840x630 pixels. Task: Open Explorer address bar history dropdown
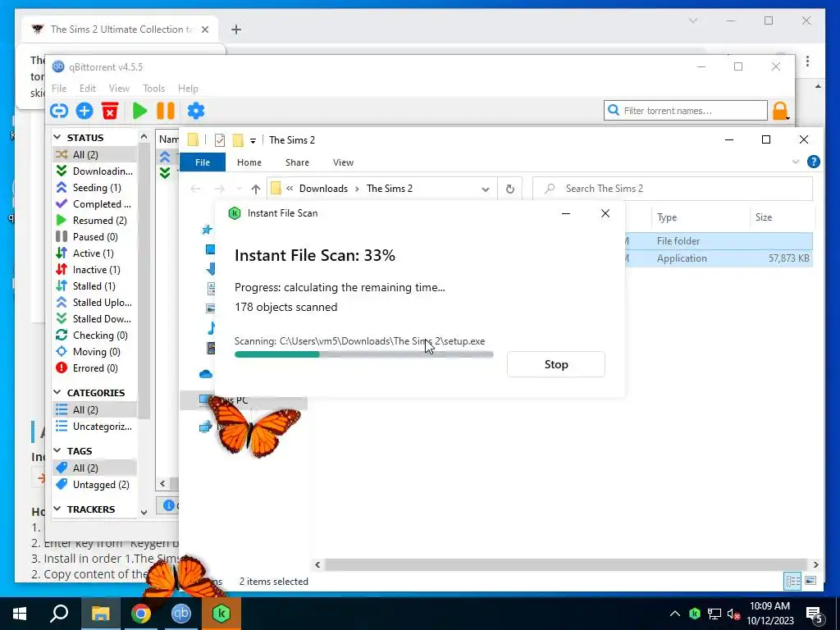click(x=486, y=189)
